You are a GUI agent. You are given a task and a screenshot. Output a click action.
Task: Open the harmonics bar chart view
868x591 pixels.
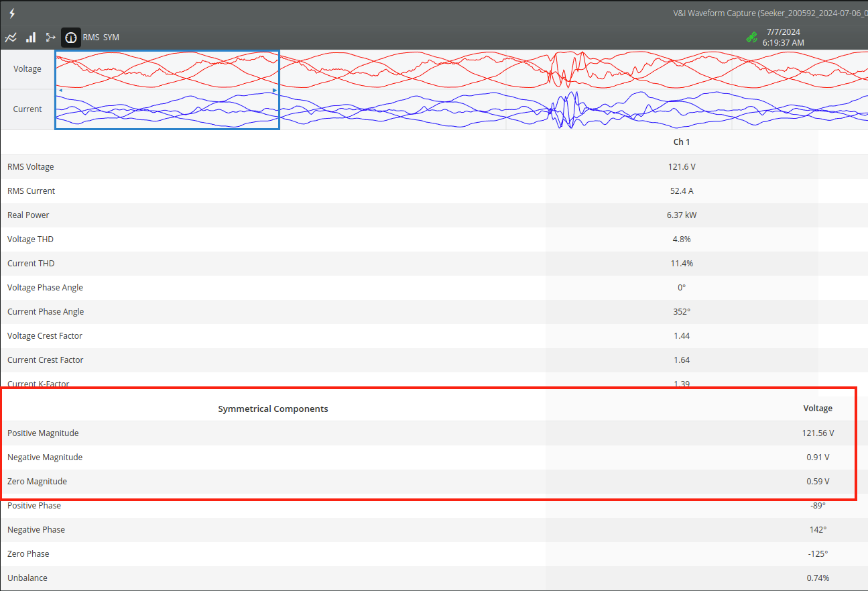click(x=30, y=37)
